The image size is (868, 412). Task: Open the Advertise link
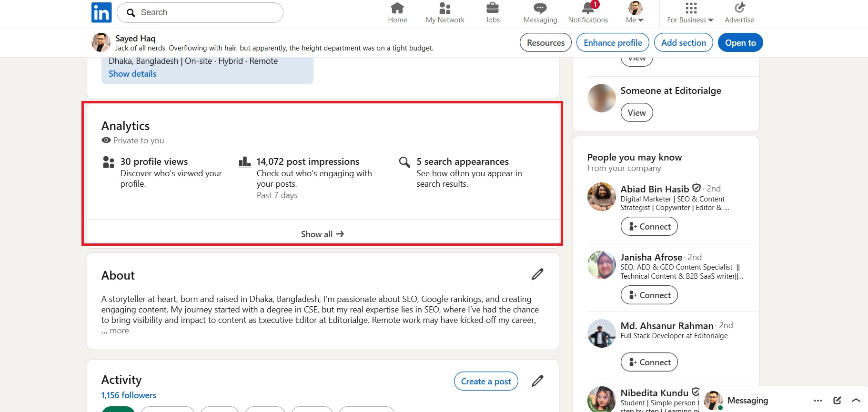point(739,13)
